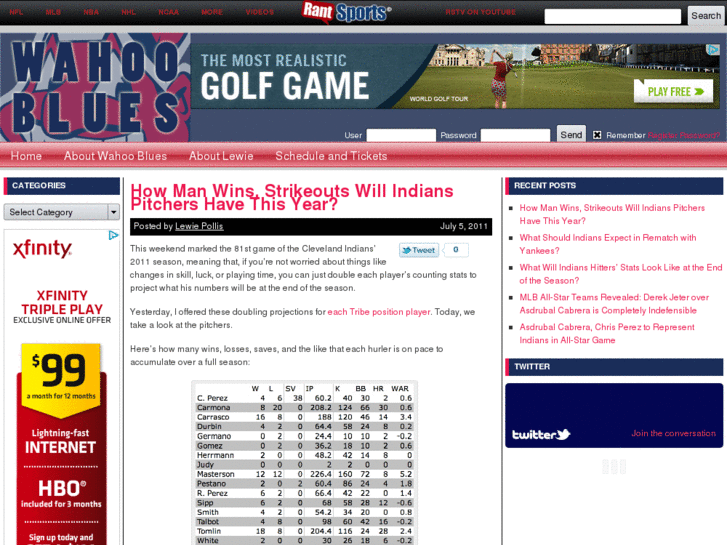Open author Lewie Pollis link
The width and height of the screenshot is (727, 545).
tap(199, 226)
